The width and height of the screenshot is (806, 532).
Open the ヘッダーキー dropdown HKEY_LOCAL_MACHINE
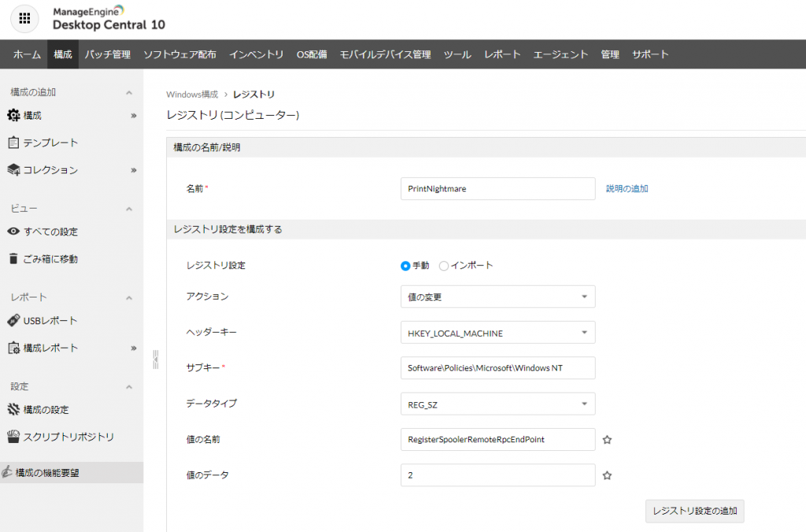[x=497, y=333]
